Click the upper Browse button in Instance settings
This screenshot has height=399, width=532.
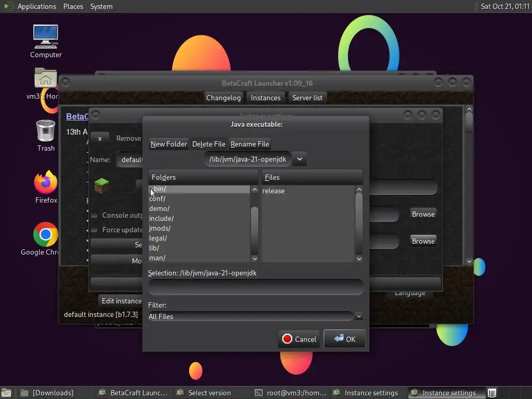point(423,214)
